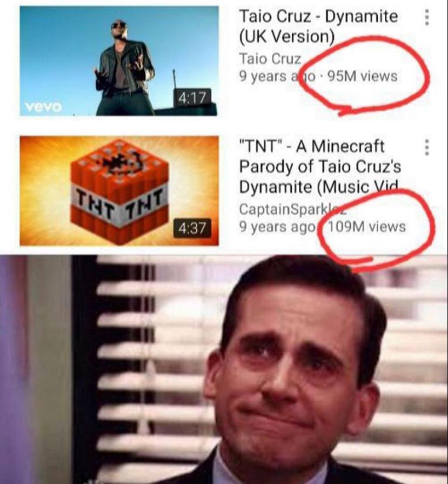Click the vevo logo on Dynamite thumbnail
This screenshot has width=448, height=484.
44,107
